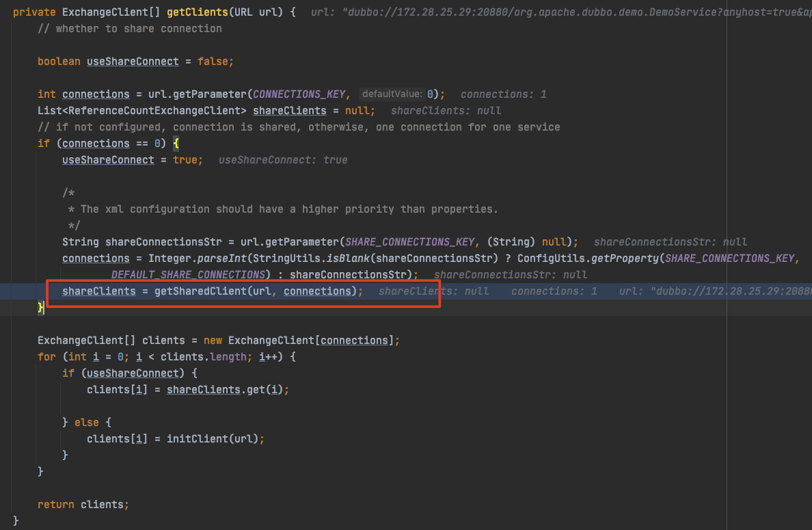Click 'clients.length' in the for loop
Image resolution: width=812 pixels, height=530 pixels.
pos(204,356)
